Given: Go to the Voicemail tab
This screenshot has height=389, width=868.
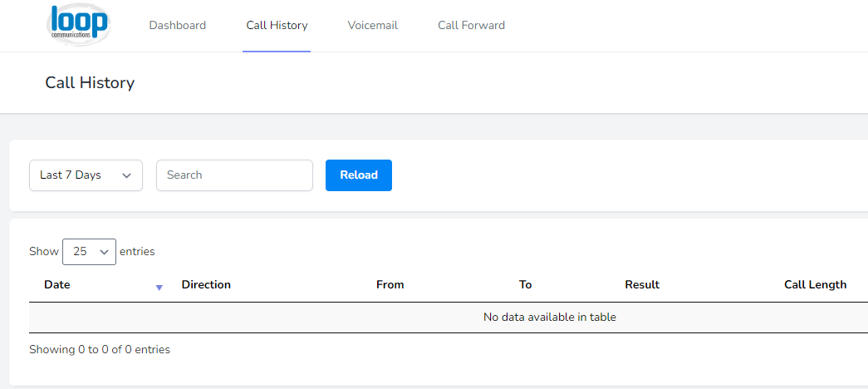Looking at the screenshot, I should tap(373, 26).
